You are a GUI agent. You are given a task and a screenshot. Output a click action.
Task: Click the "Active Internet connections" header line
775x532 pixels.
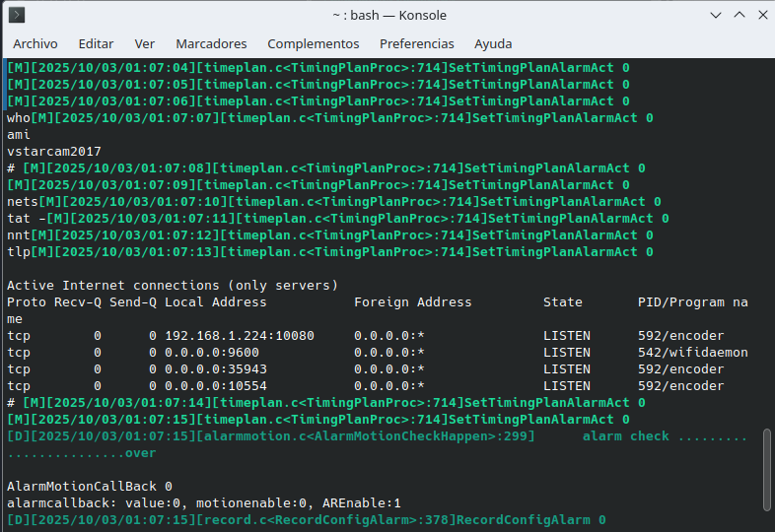click(x=173, y=285)
